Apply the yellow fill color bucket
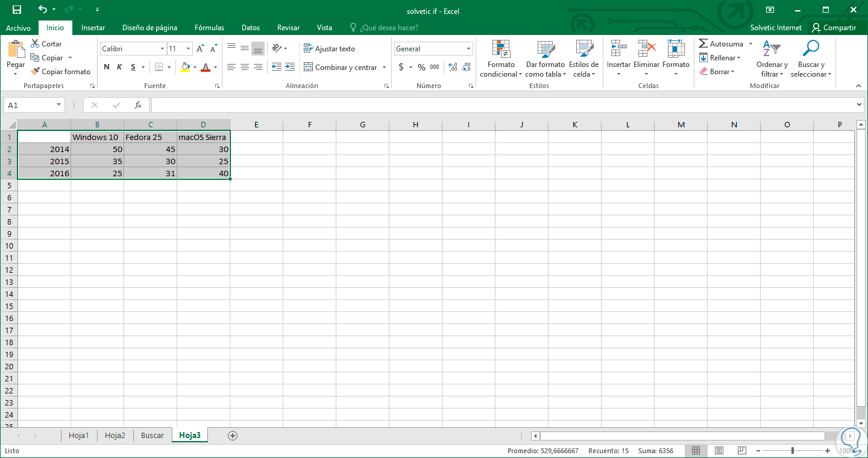This screenshot has width=868, height=458. click(185, 67)
